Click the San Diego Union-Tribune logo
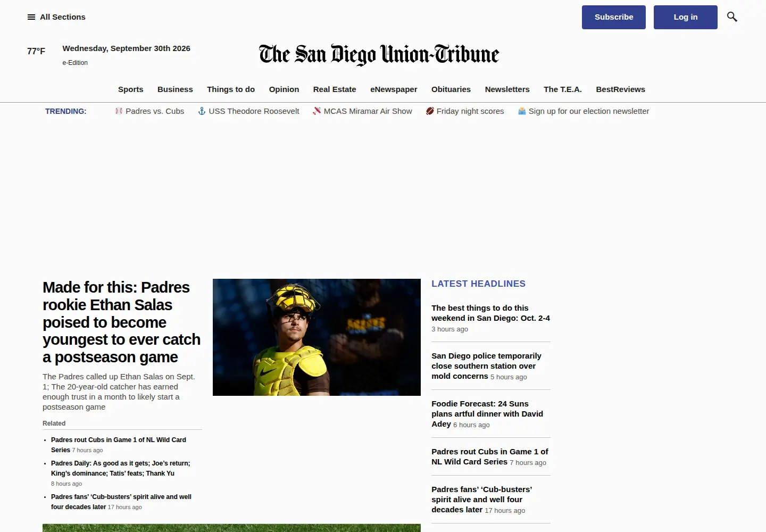This screenshot has height=532, width=766. pos(379,54)
